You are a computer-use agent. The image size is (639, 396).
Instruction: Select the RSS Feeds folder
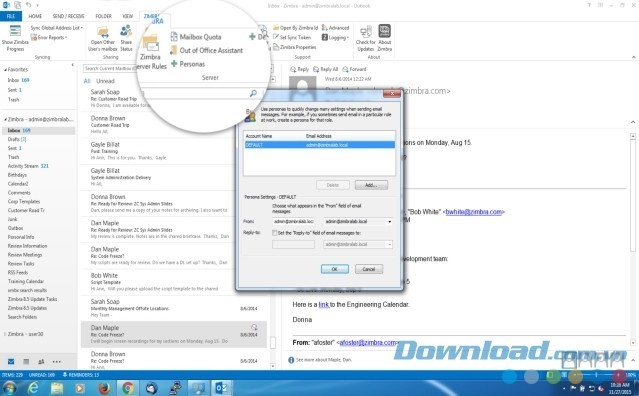pos(18,272)
